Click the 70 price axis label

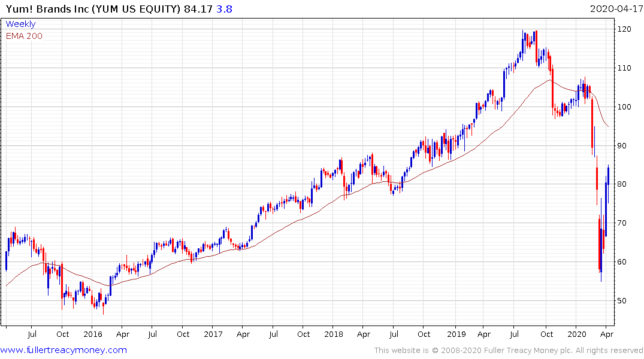point(622,223)
